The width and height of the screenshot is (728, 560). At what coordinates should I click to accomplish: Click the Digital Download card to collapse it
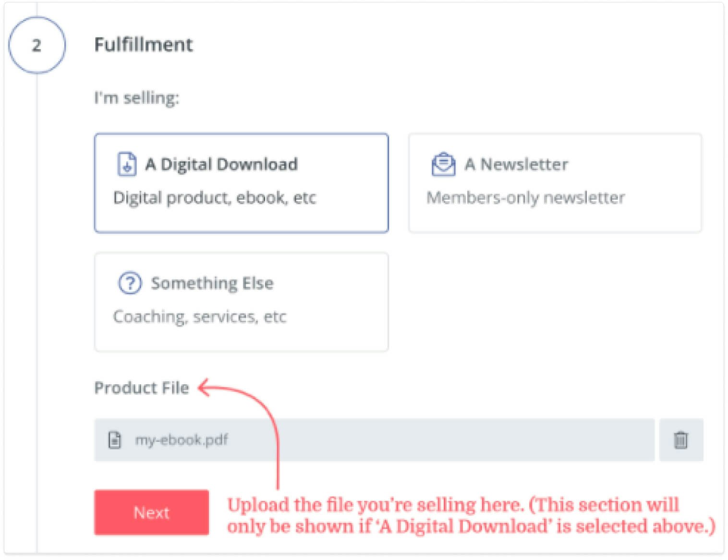pyautogui.click(x=242, y=183)
